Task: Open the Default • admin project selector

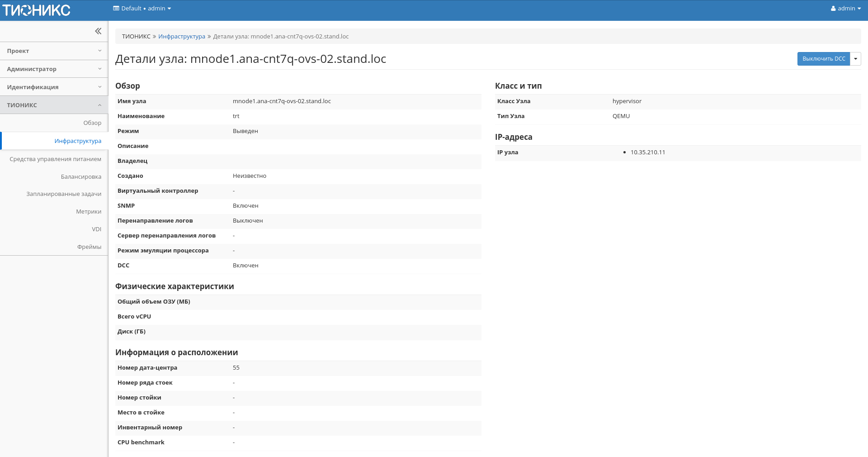Action: tap(142, 9)
